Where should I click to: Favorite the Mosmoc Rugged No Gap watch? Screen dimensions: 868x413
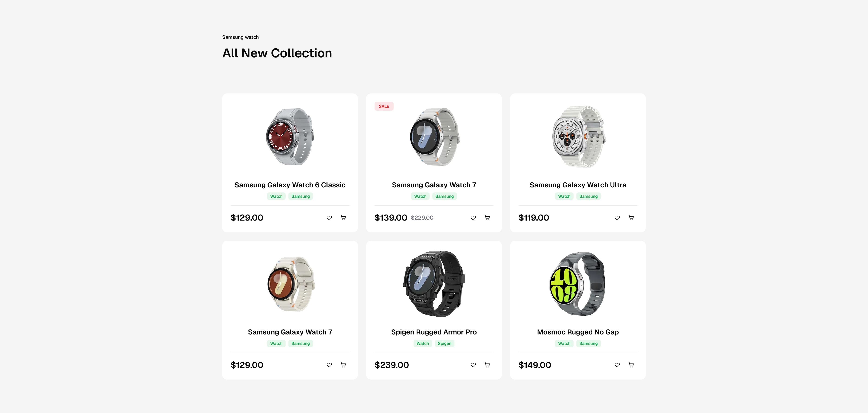tap(617, 365)
